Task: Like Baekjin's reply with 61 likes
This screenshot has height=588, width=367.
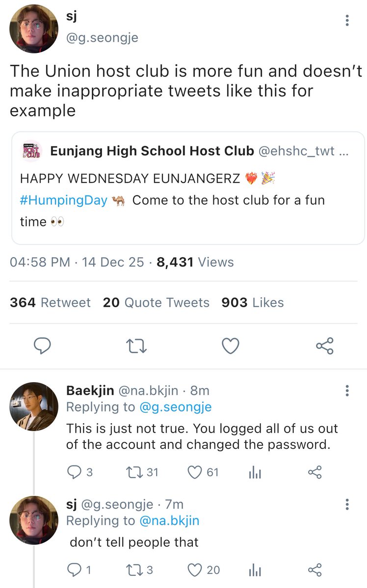Action: point(204,472)
